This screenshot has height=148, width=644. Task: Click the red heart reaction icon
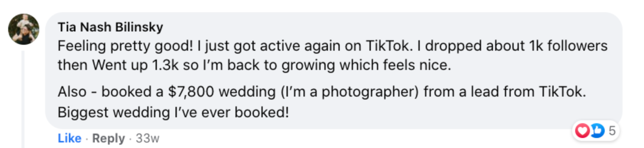(x=582, y=131)
